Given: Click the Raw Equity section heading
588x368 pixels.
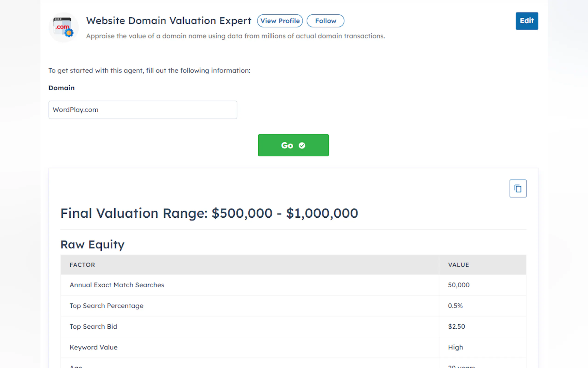Looking at the screenshot, I should tap(92, 244).
